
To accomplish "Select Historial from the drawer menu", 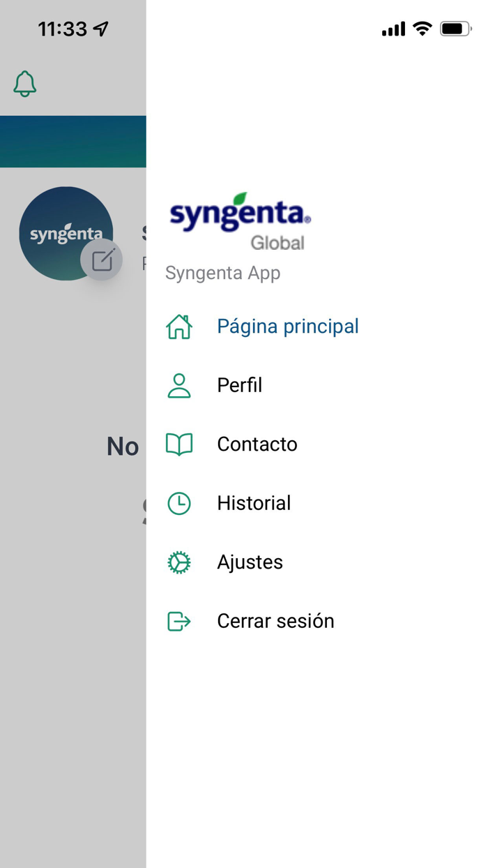I will [x=254, y=502].
